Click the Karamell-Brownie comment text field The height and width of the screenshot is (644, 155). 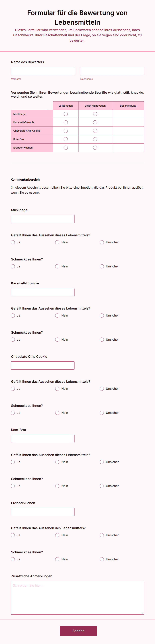pos(42,292)
